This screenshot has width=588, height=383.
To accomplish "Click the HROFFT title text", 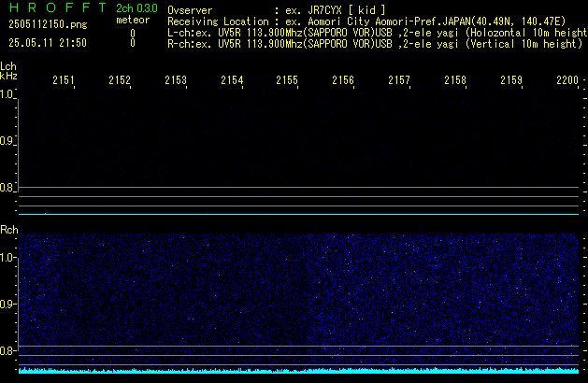I will coord(58,7).
